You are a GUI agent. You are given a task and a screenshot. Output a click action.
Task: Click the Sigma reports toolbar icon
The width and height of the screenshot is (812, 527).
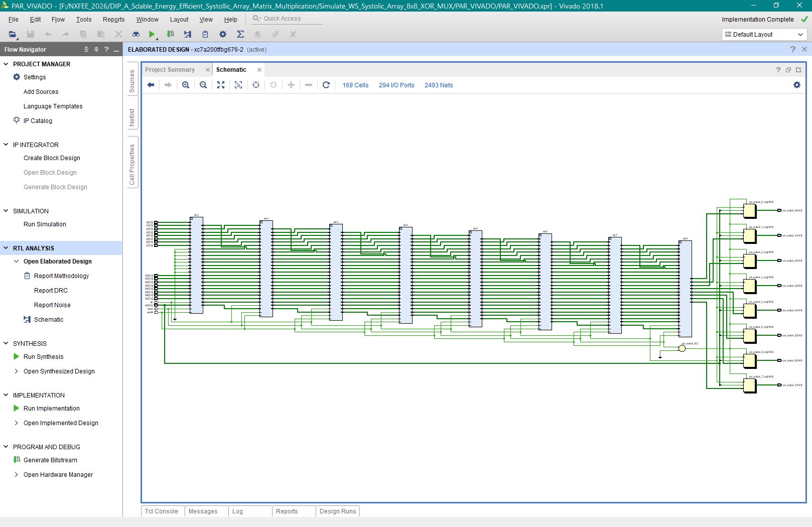(240, 34)
